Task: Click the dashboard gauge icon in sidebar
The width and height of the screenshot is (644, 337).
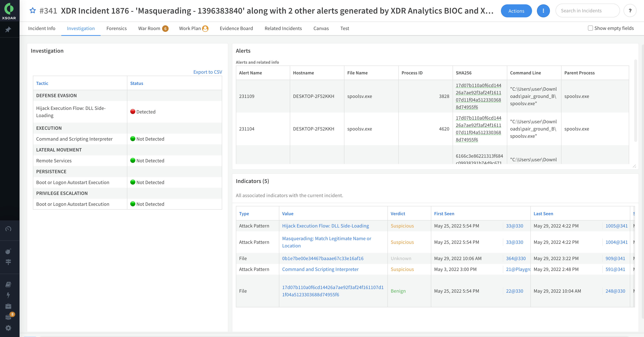Action: point(8,229)
